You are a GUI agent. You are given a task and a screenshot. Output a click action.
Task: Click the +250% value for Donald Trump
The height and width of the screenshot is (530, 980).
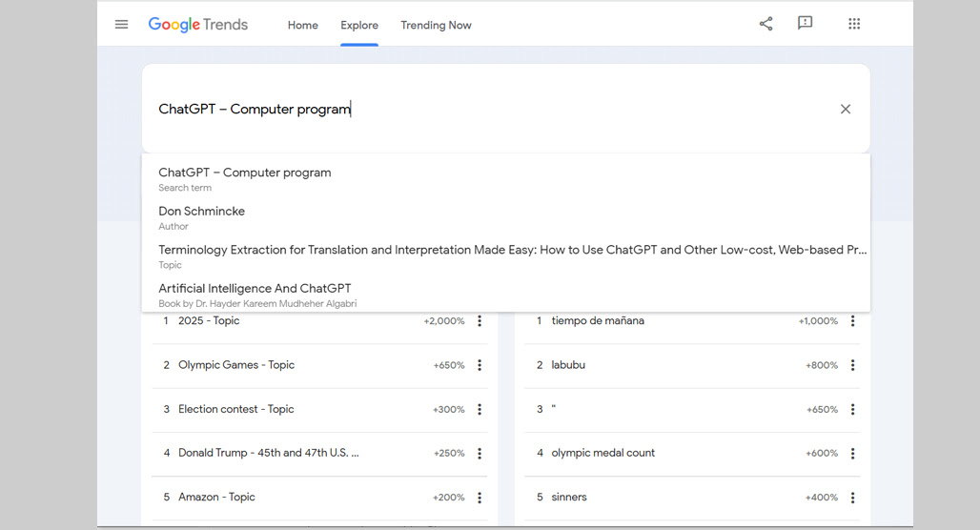[x=449, y=454]
